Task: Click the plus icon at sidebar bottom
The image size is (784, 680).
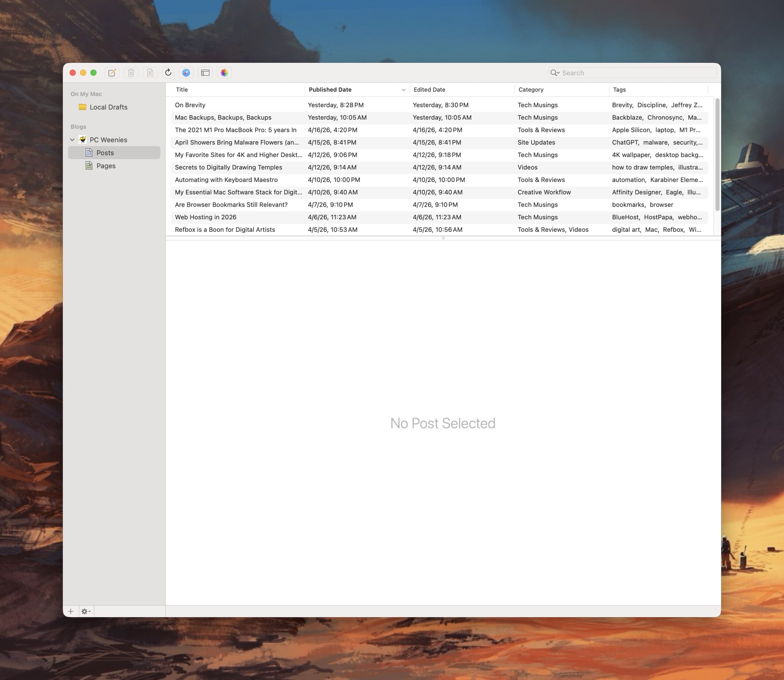Action: [x=70, y=611]
